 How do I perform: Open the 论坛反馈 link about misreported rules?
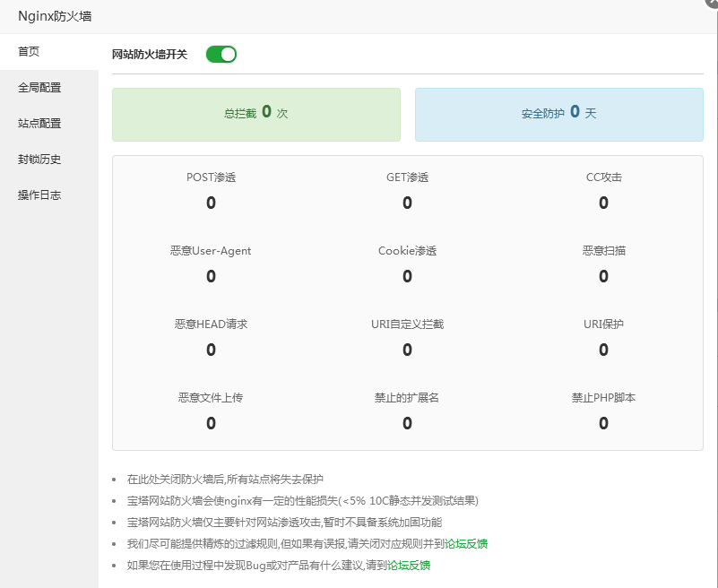coord(467,543)
